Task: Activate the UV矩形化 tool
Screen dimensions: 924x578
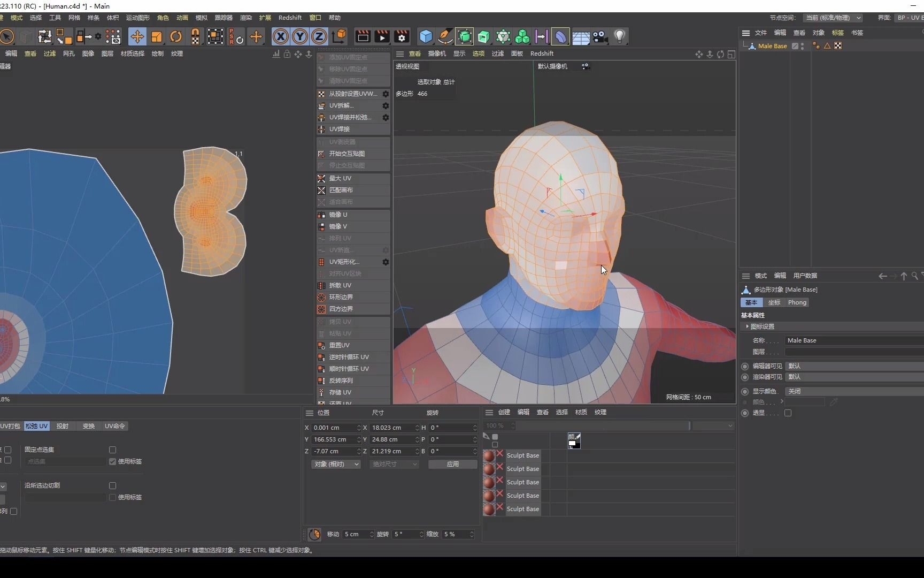Action: [x=344, y=262]
